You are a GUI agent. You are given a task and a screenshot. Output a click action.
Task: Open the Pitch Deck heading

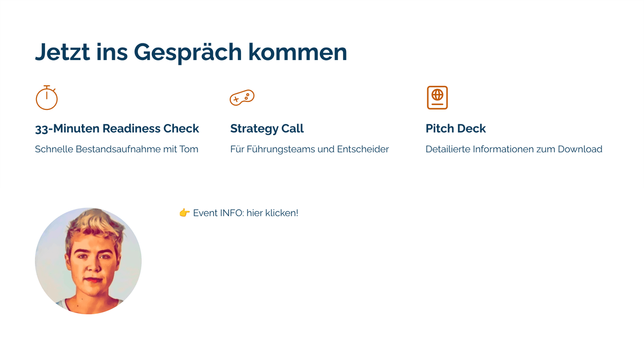pyautogui.click(x=456, y=129)
